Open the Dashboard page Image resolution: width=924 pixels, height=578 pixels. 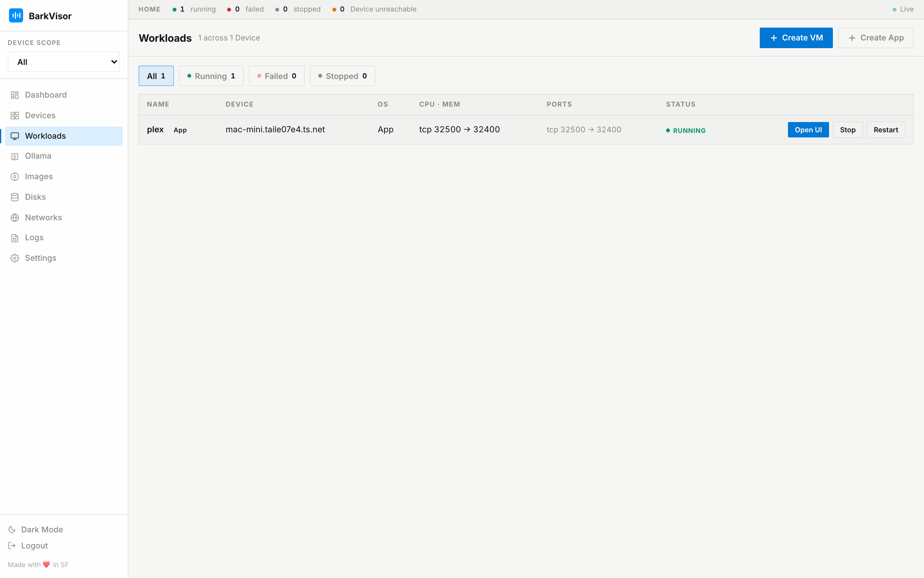(x=64, y=95)
